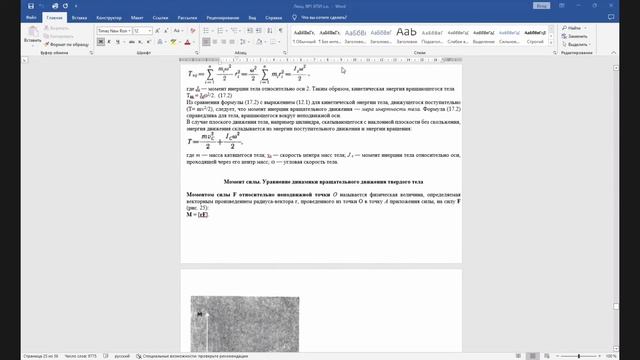Click the Вставить paste button
Image resolution: width=640 pixels, height=360 pixels.
pyautogui.click(x=33, y=35)
